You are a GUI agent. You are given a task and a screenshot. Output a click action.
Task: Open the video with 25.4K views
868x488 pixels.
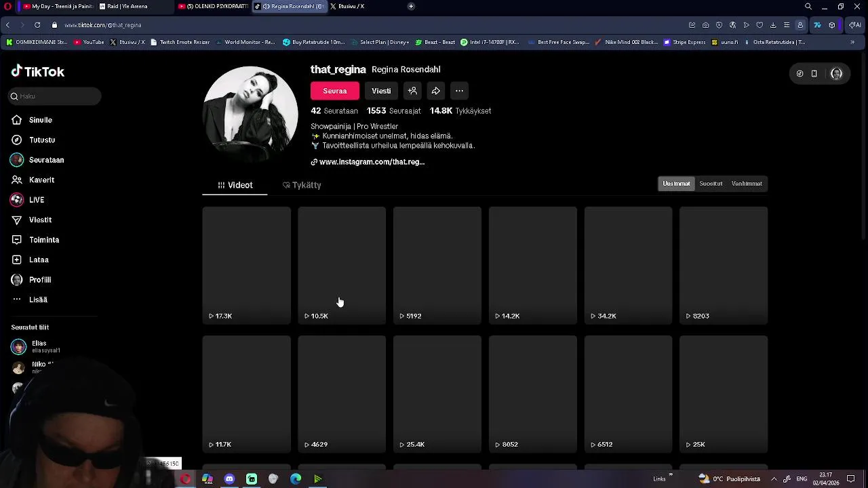pyautogui.click(x=437, y=394)
